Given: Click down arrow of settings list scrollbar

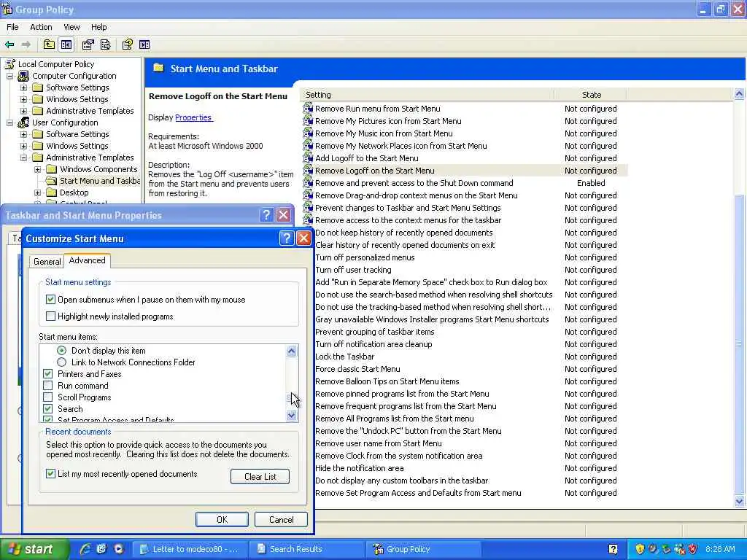Looking at the screenshot, I should click(x=740, y=501).
